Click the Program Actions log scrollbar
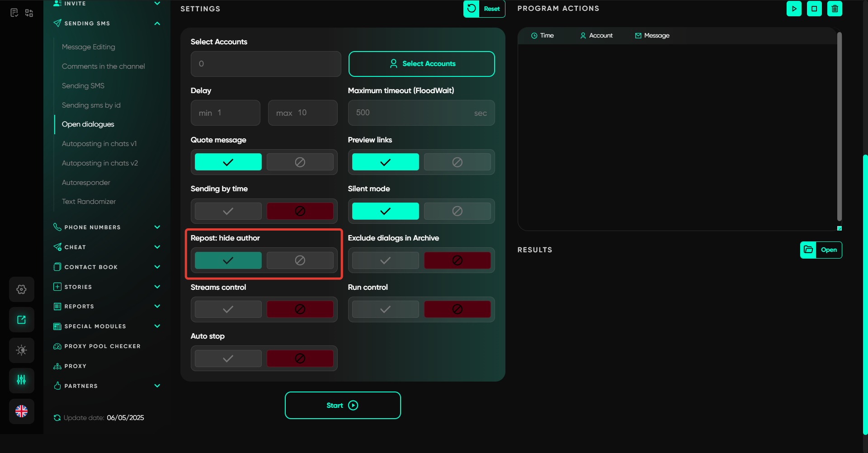The image size is (868, 453). click(839, 127)
